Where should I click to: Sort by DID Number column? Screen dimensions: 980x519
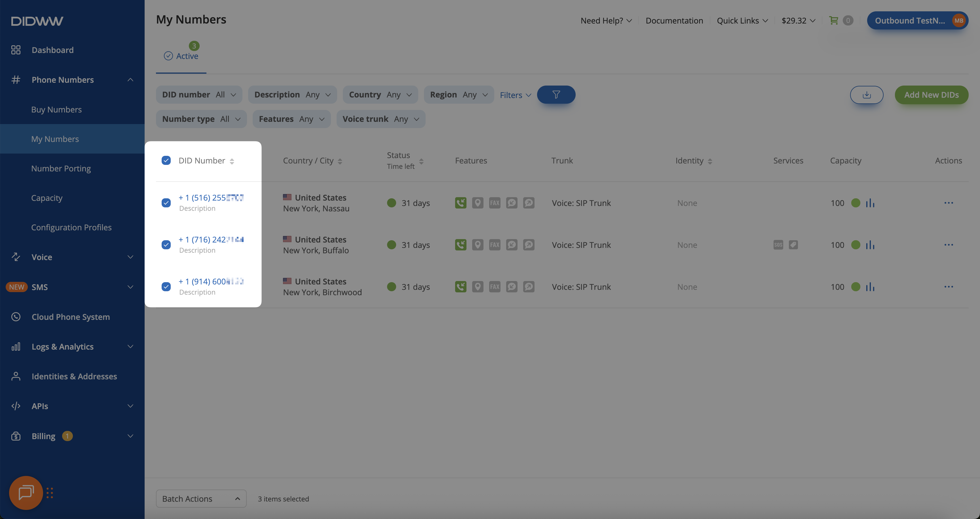pos(232,161)
